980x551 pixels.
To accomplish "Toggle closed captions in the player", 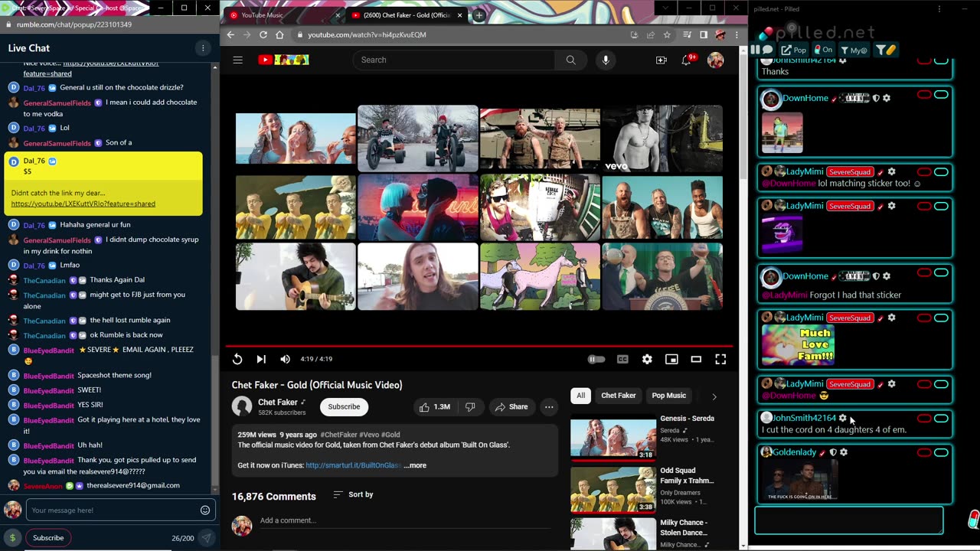I will 622,359.
